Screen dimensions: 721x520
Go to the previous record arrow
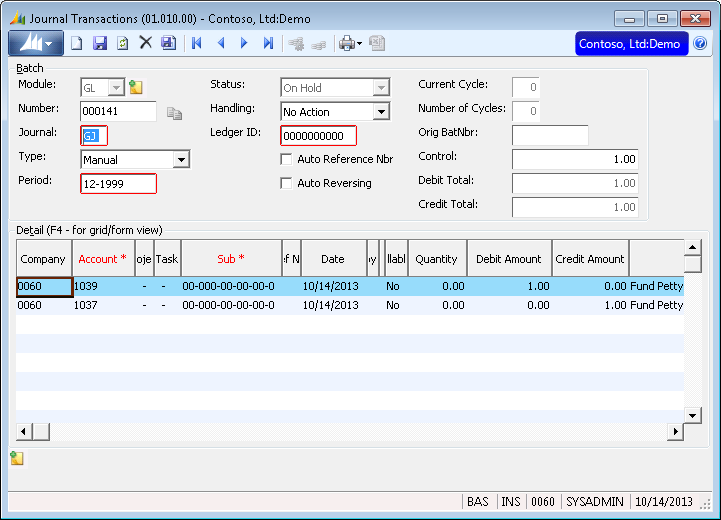tap(221, 43)
